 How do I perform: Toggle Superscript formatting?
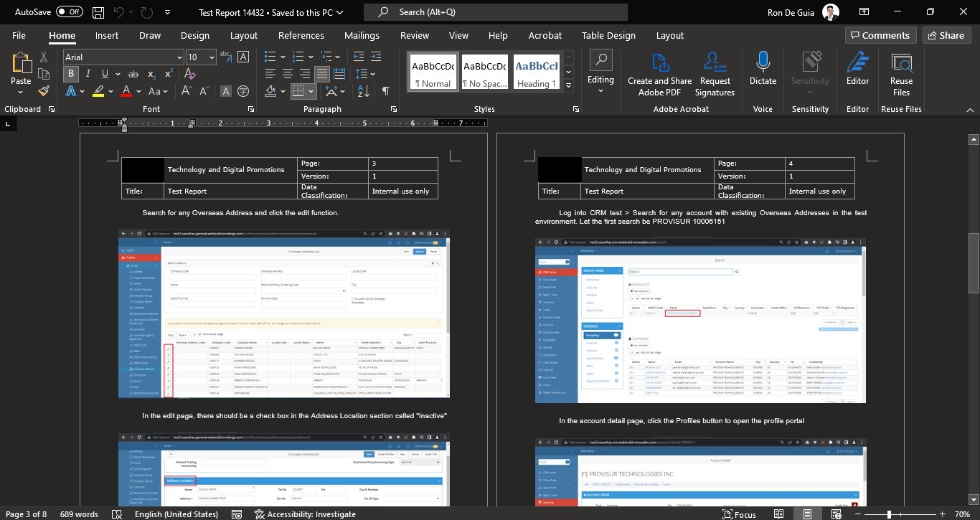169,74
